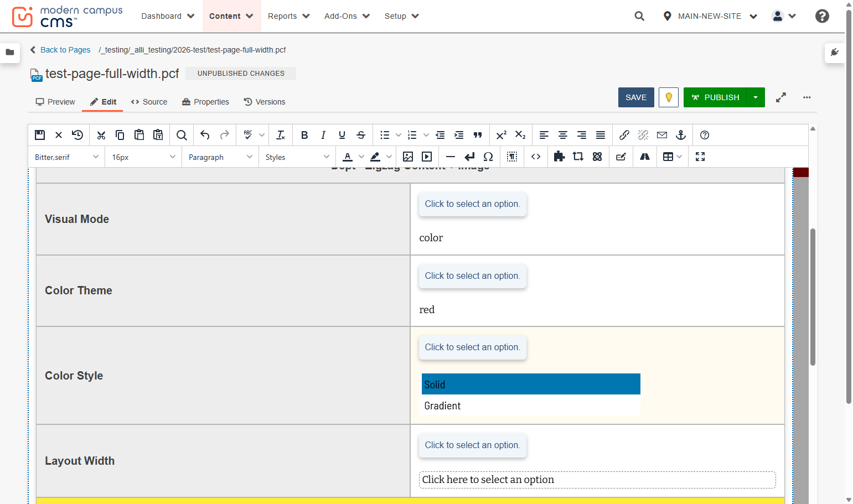The width and height of the screenshot is (853, 504).
Task: Toggle bold formatting
Action: [x=304, y=135]
